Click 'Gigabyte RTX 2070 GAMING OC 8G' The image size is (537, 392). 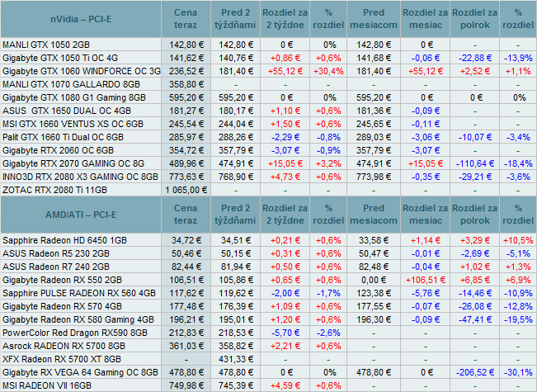(x=73, y=163)
